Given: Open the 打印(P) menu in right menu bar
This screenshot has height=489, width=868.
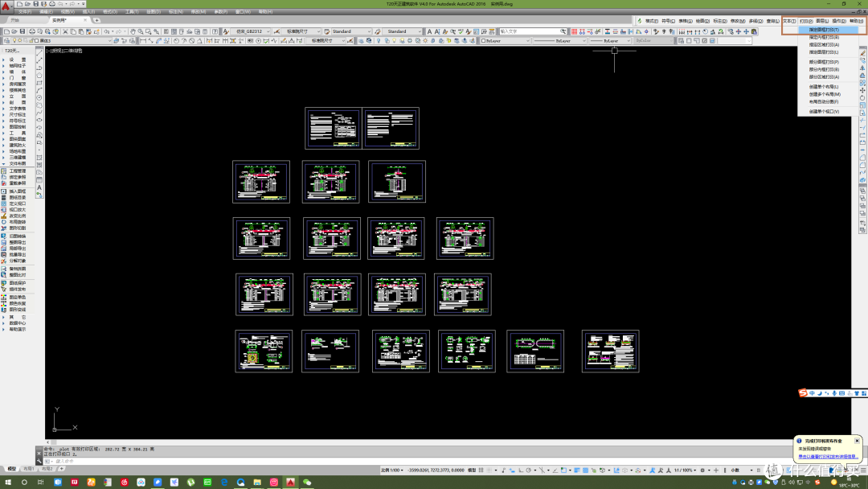Looking at the screenshot, I should tap(806, 21).
